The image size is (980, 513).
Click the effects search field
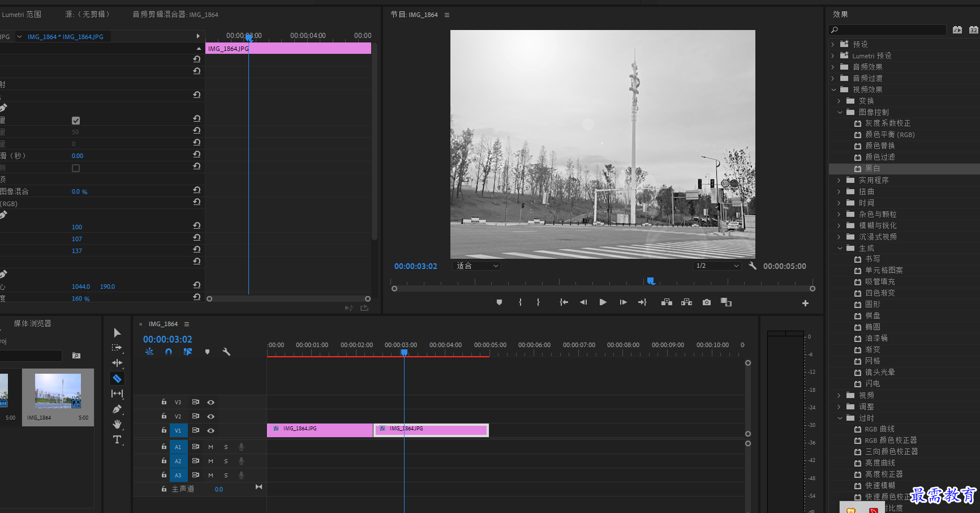(888, 29)
